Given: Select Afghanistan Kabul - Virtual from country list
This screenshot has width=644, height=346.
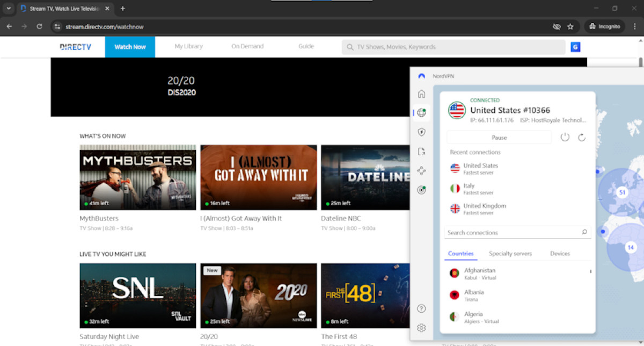Looking at the screenshot, I should pyautogui.click(x=517, y=273).
